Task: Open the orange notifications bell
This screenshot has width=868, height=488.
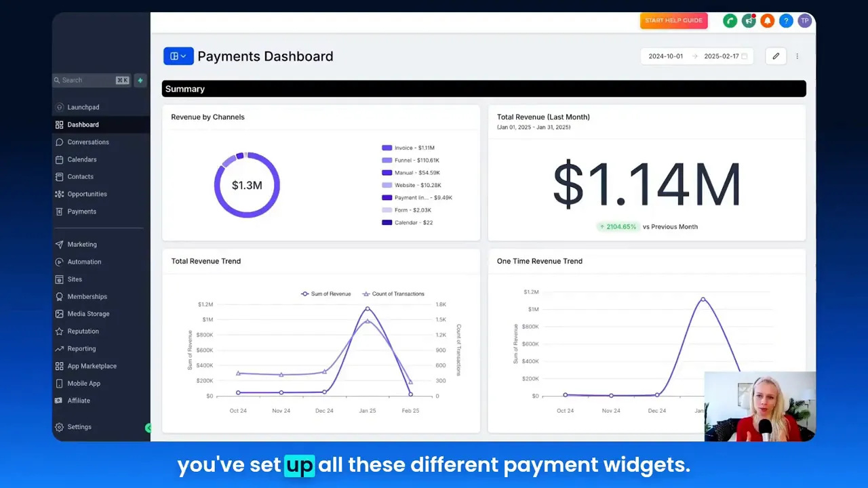Action: click(x=768, y=21)
